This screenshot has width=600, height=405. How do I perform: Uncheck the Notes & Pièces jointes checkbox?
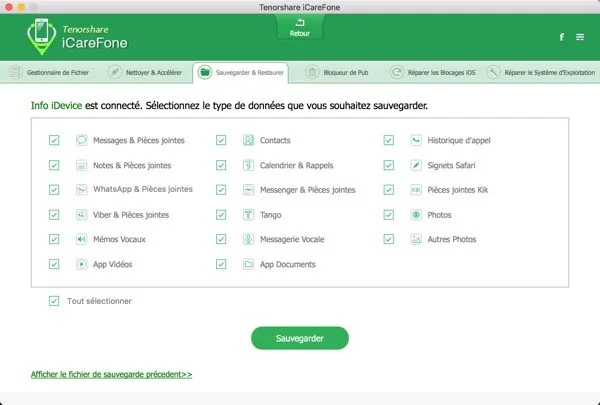[54, 165]
